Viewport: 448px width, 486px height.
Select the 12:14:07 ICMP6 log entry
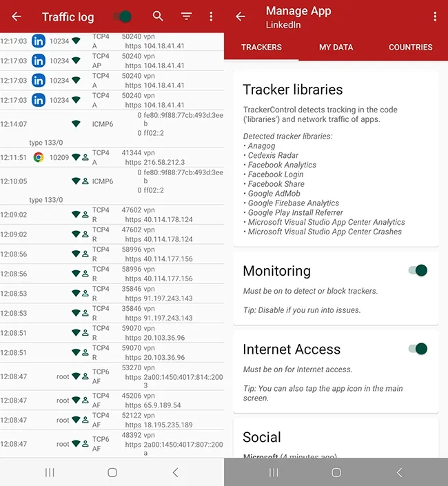click(112, 124)
